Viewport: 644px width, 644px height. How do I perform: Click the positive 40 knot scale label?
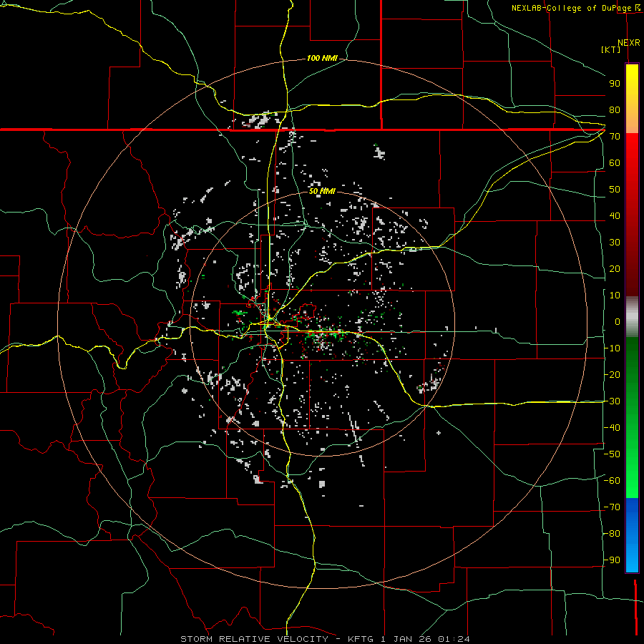click(x=615, y=216)
